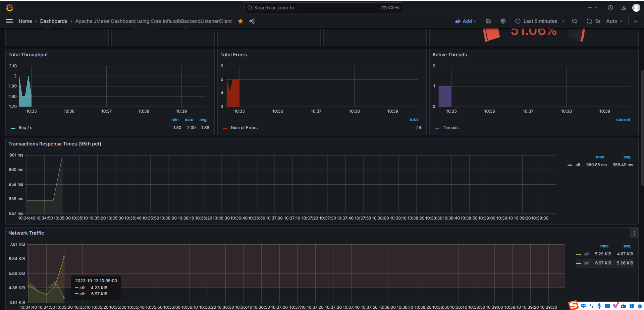Click the refresh dashboard icon

pos(589,21)
